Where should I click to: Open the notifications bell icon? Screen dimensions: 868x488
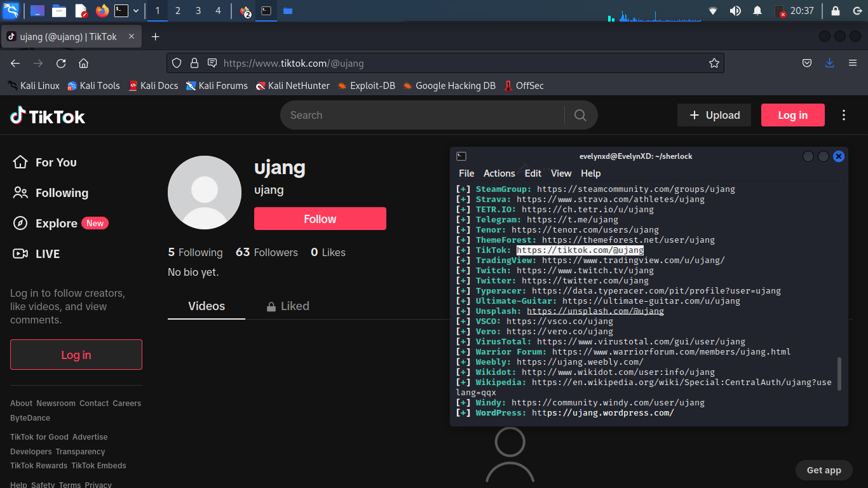tap(757, 11)
